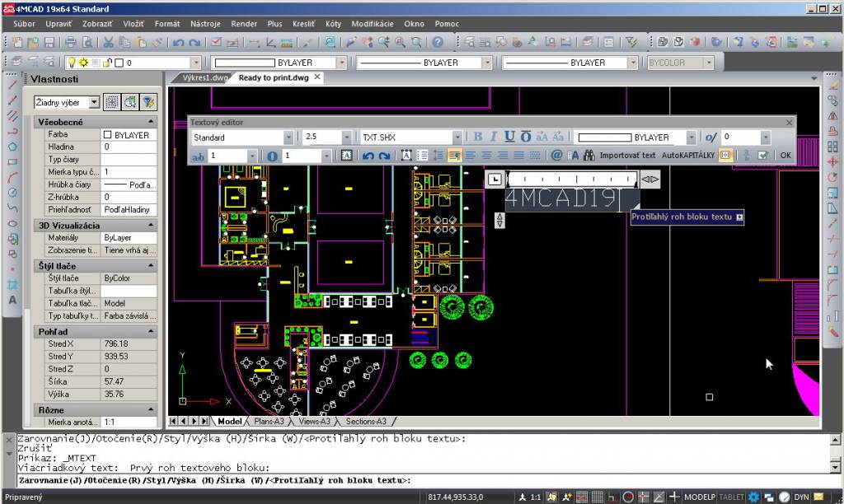Toggle Italic in the text editor
844x504 pixels.
pos(494,138)
